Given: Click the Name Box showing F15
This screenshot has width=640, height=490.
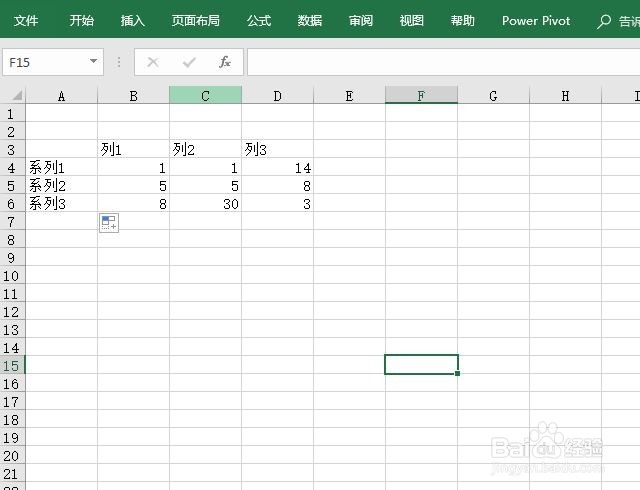Looking at the screenshot, I should coord(53,62).
